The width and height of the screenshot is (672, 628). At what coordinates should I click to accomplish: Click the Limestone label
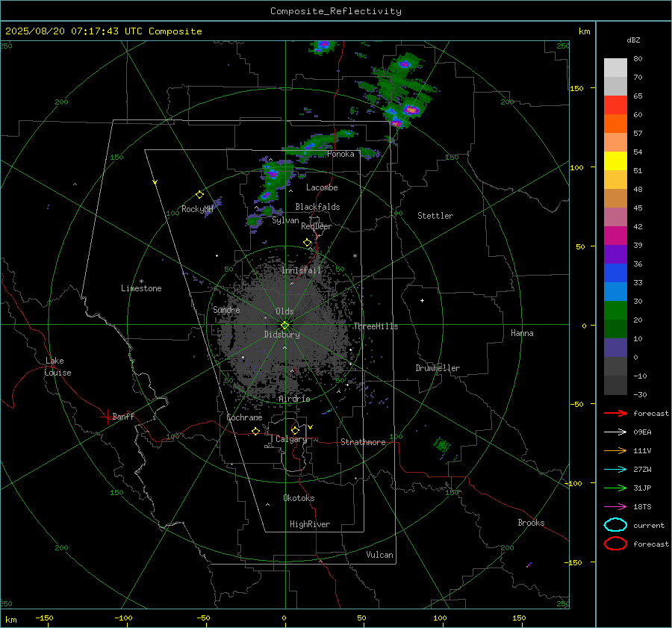pos(141,288)
